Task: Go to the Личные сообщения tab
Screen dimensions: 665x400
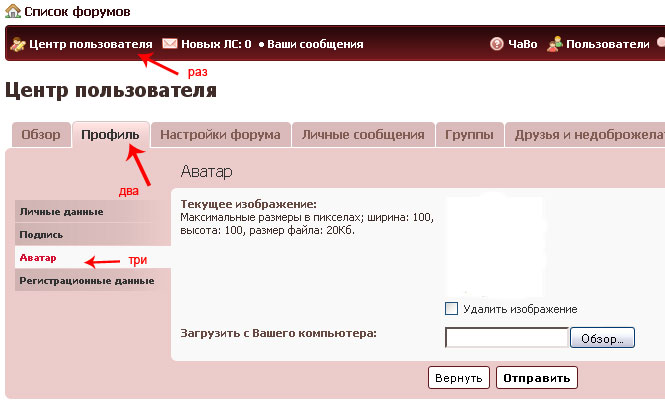Action: 363,135
